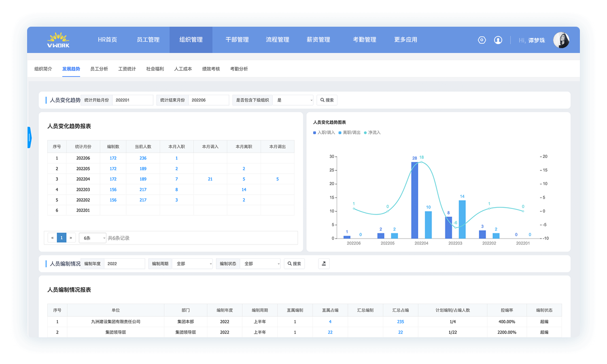Open the 是否包含下级组织 dropdown
The width and height of the screenshot is (607, 364).
tap(293, 100)
